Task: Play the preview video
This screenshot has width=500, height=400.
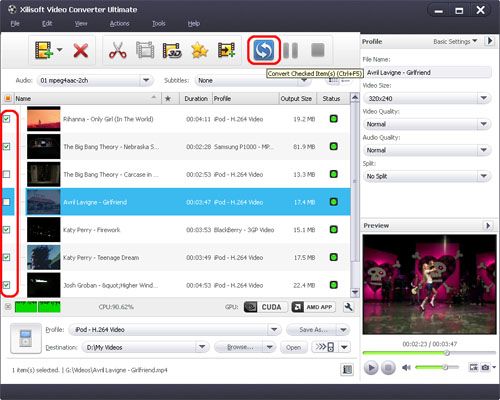Action: coord(371,368)
